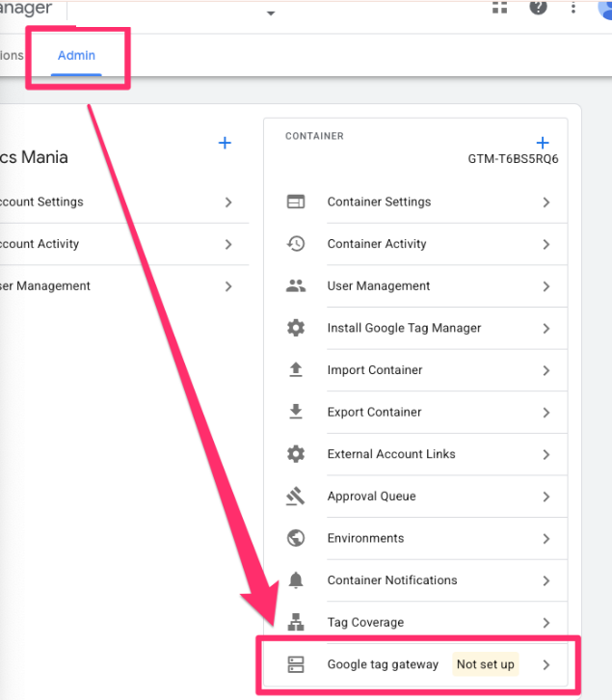Click the Tag Coverage sitemap icon
This screenshot has height=700, width=612.
click(296, 622)
